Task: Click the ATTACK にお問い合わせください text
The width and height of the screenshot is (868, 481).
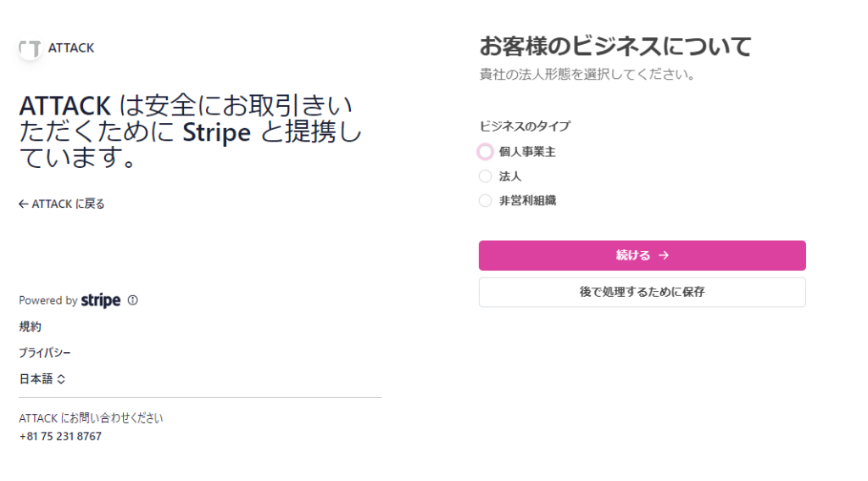Action: (91, 418)
